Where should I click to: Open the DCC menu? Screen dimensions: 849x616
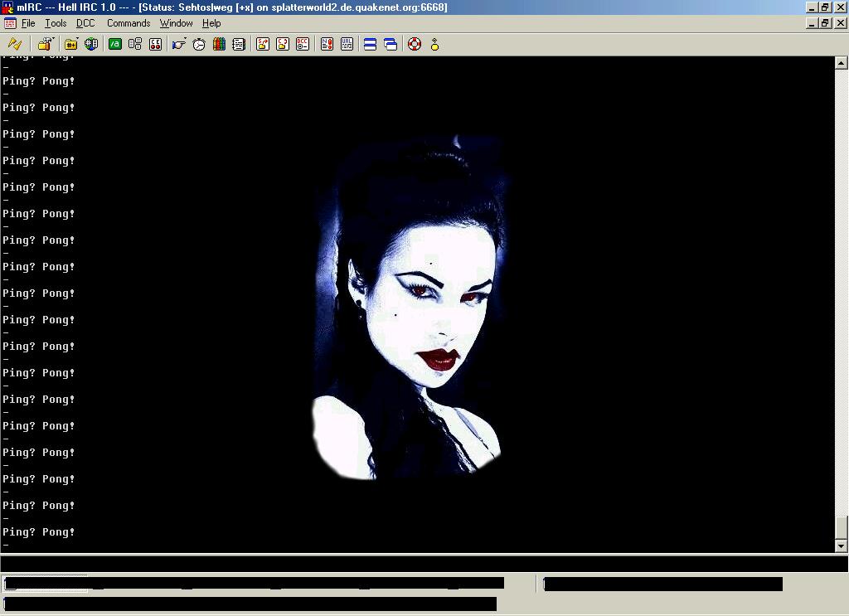(x=85, y=23)
